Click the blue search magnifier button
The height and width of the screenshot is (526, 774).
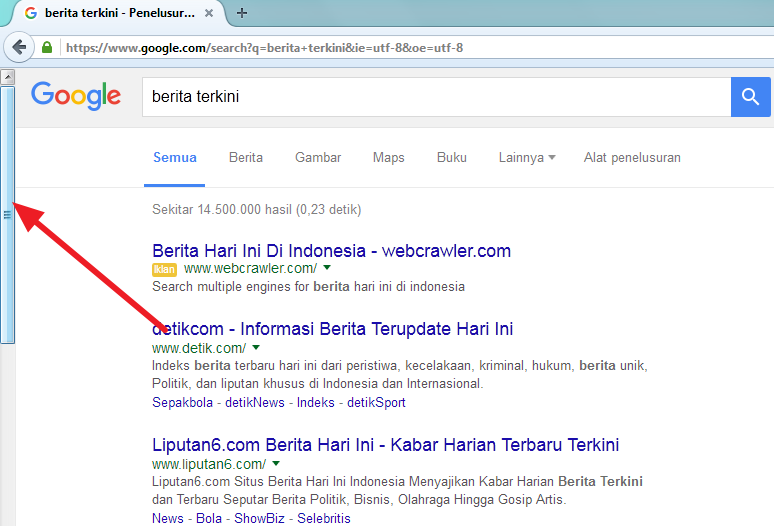click(750, 97)
